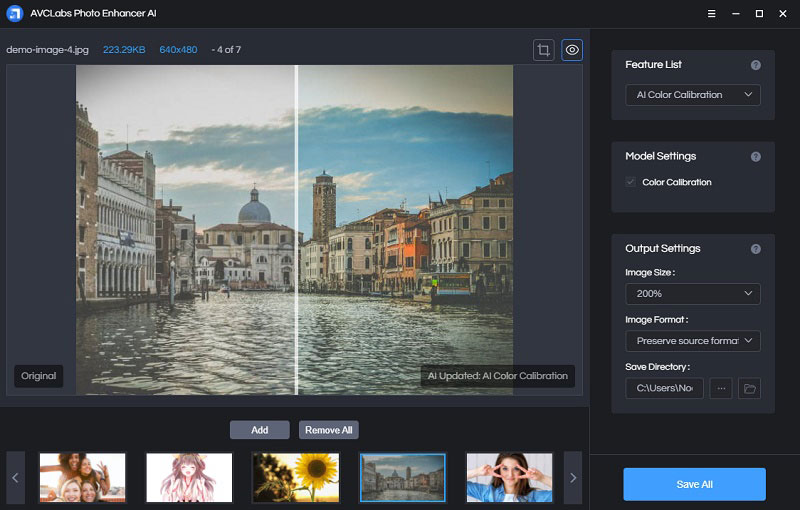Click the Save All button
This screenshot has width=800, height=510.
[694, 484]
